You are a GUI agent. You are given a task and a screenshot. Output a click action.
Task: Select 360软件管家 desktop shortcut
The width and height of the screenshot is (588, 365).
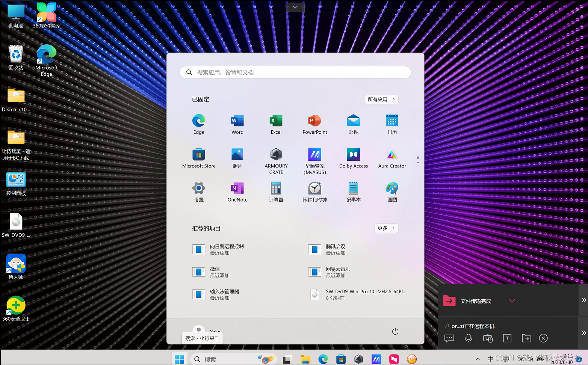coord(47,15)
